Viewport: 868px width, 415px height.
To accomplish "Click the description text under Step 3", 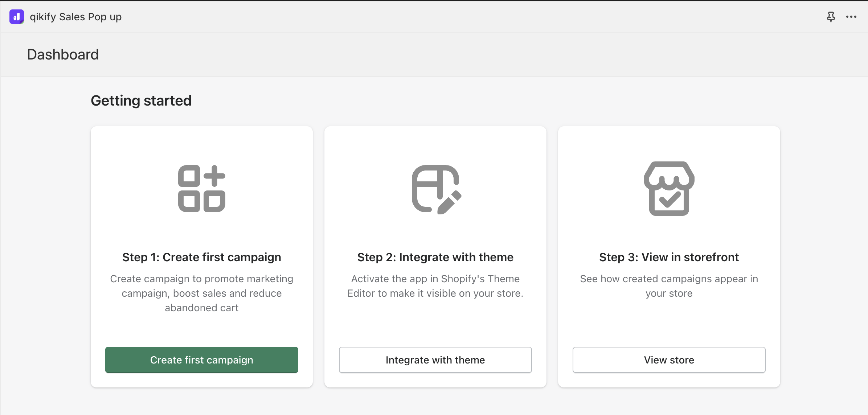I will pos(669,286).
